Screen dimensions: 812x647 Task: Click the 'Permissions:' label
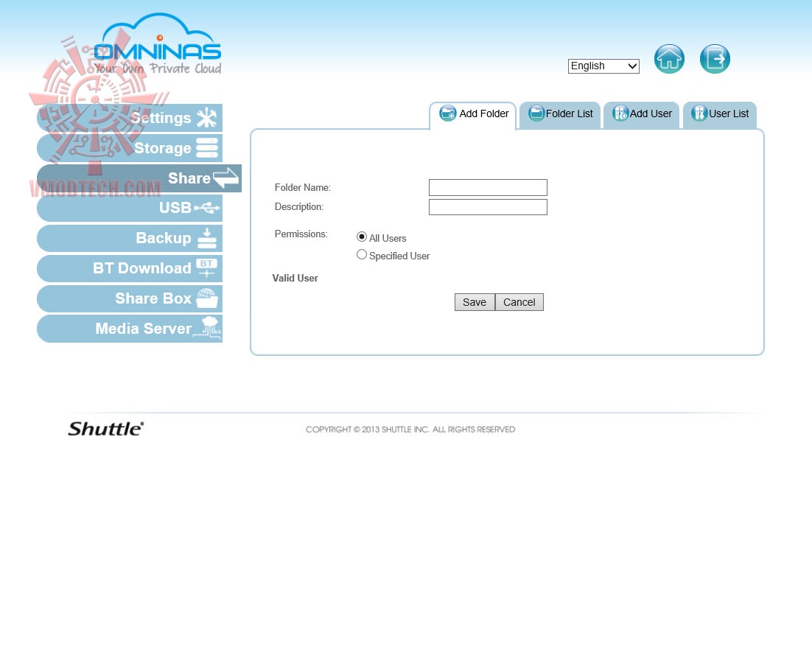pos(301,234)
